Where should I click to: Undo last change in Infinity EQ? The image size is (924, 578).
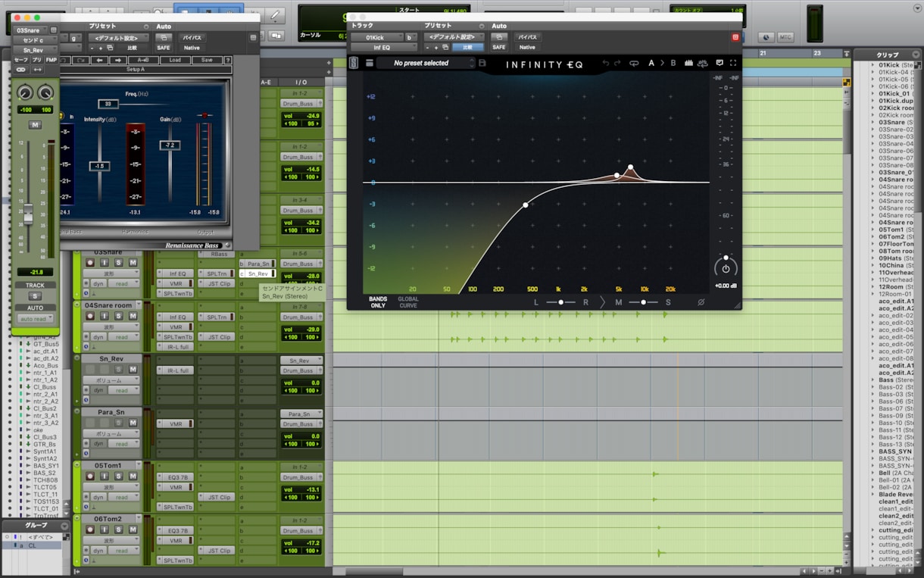click(x=605, y=64)
